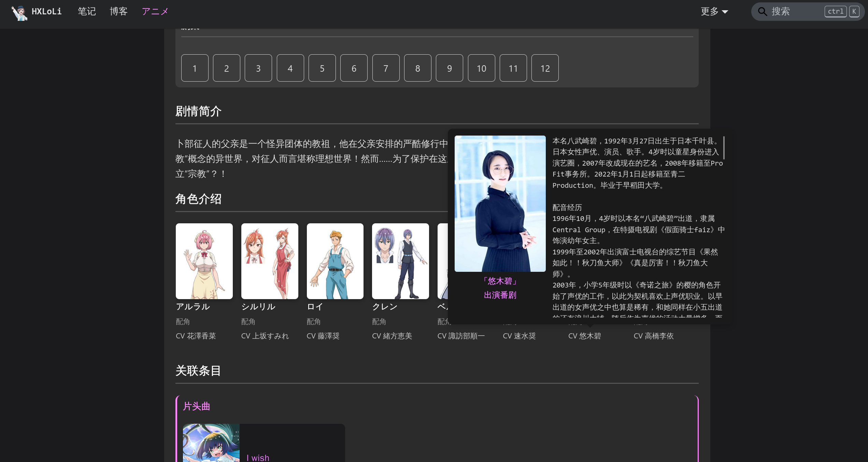The image size is (868, 462).
Task: Select episode 12 button
Action: (545, 68)
